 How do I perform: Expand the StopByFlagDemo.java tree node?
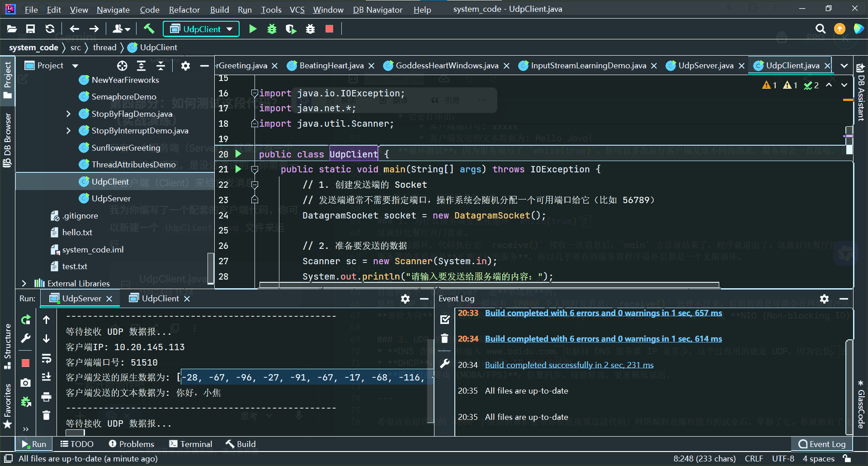click(69, 114)
